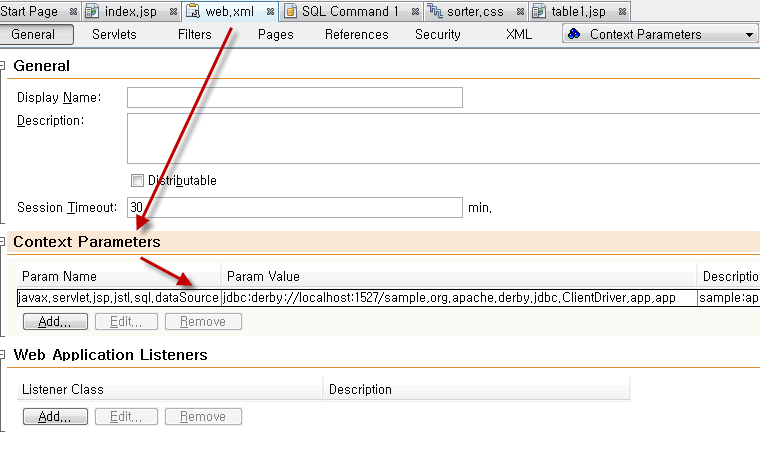The width and height of the screenshot is (760, 454).
Task: Open the References view
Action: click(x=357, y=34)
